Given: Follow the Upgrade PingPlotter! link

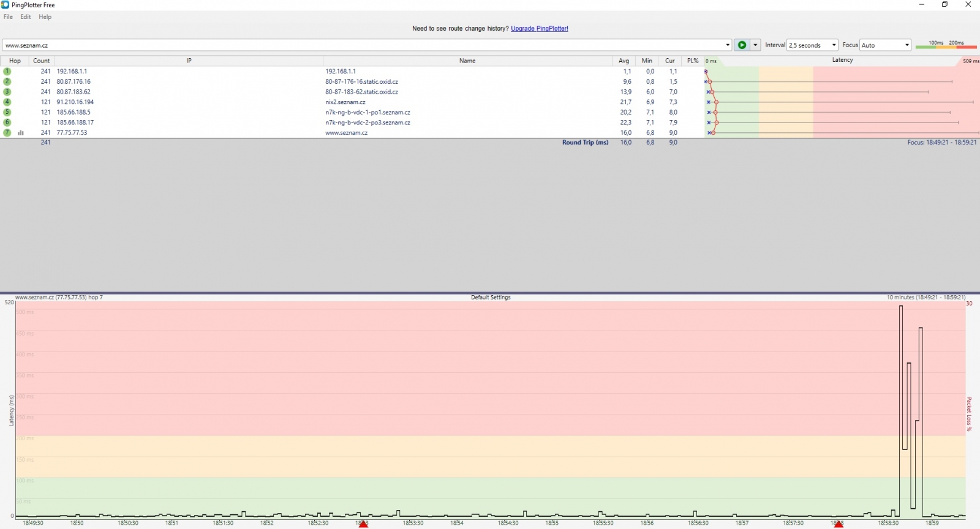Looking at the screenshot, I should point(539,29).
